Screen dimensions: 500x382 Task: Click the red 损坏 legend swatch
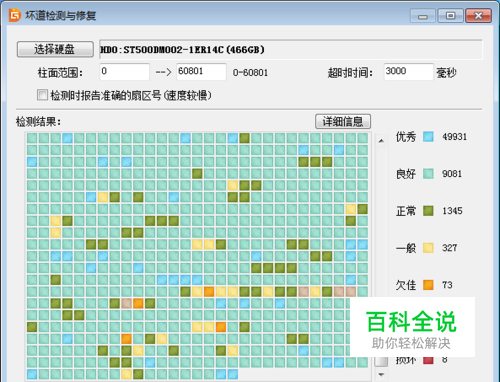click(428, 360)
